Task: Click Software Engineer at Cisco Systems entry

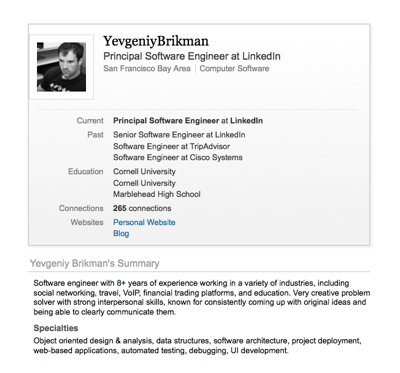Action: [x=178, y=157]
